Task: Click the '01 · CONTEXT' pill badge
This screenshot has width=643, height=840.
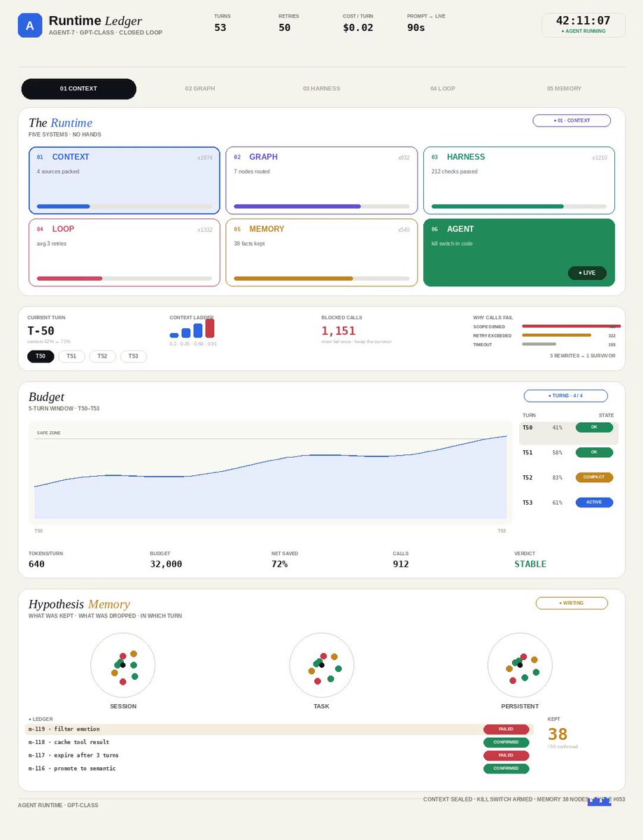Action: (572, 120)
